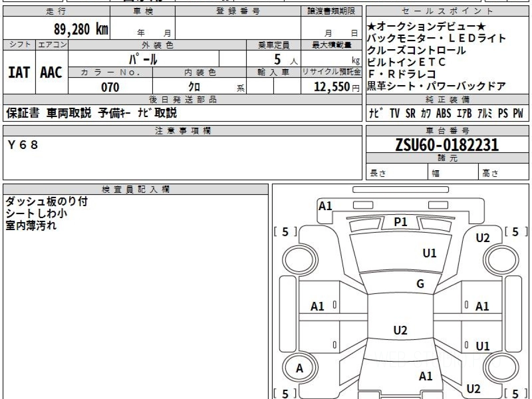Click the chassis number ZSU60-0182231
Image resolution: width=532 pixels, height=399 pixels.
pyautogui.click(x=447, y=145)
